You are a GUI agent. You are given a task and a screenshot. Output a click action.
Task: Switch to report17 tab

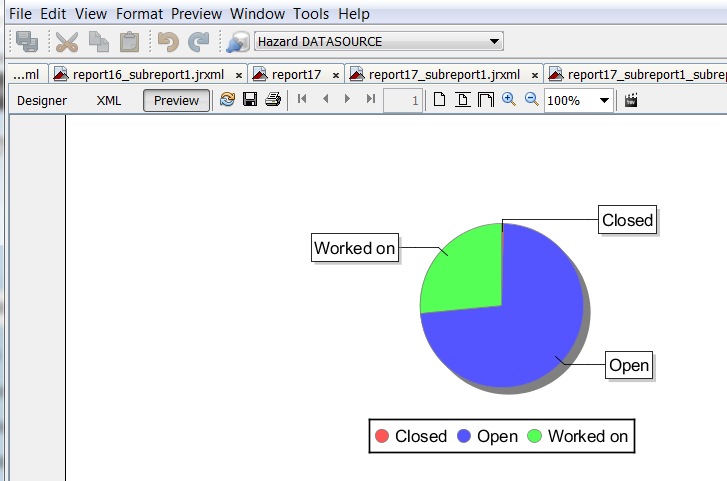296,74
